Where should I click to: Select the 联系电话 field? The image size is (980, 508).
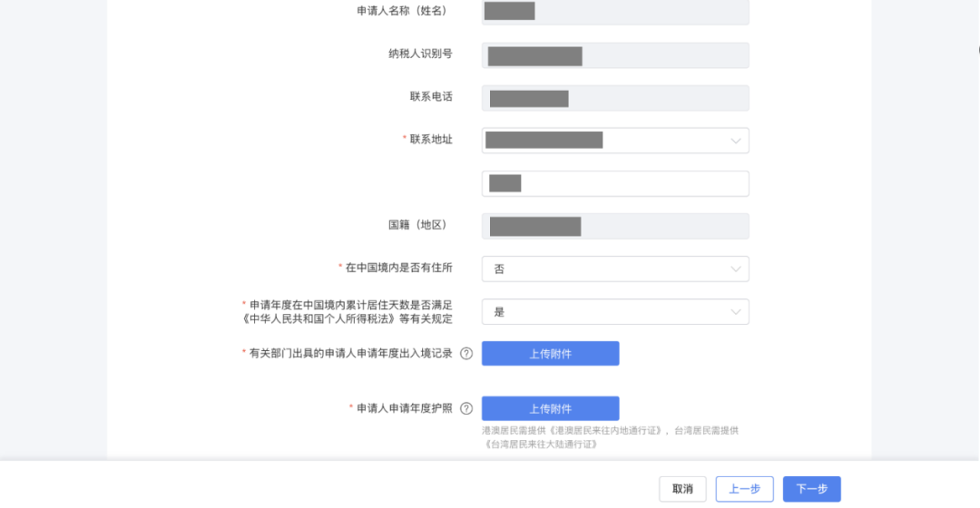(614, 98)
